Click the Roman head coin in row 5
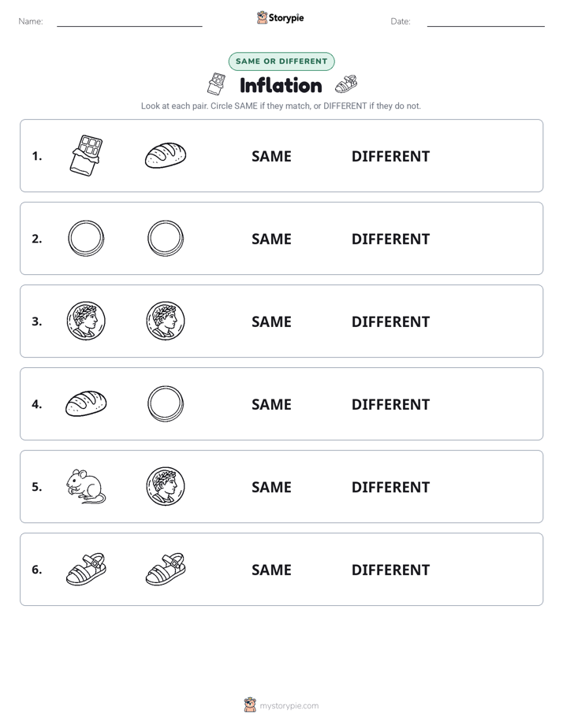 pyautogui.click(x=166, y=486)
